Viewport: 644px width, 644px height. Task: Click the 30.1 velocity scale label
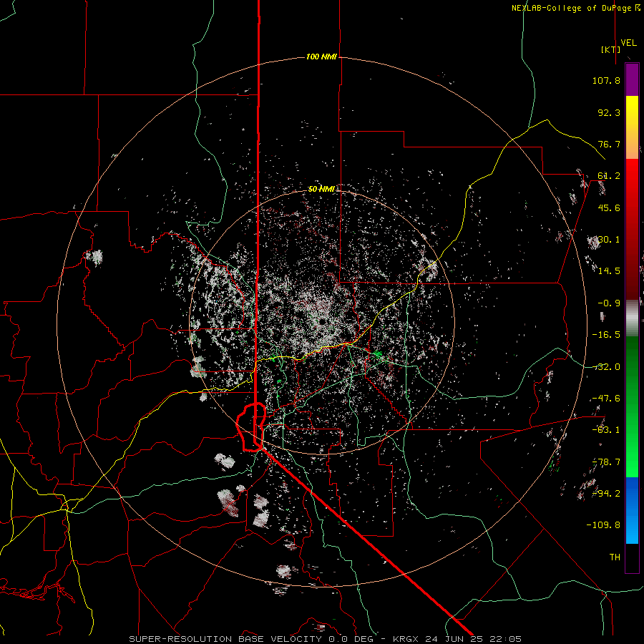609,240
